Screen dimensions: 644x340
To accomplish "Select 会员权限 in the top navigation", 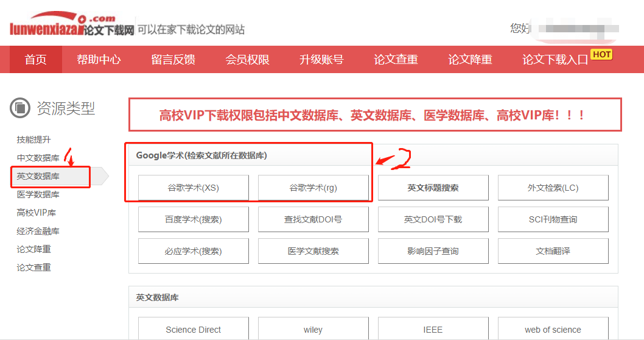I will [x=247, y=59].
